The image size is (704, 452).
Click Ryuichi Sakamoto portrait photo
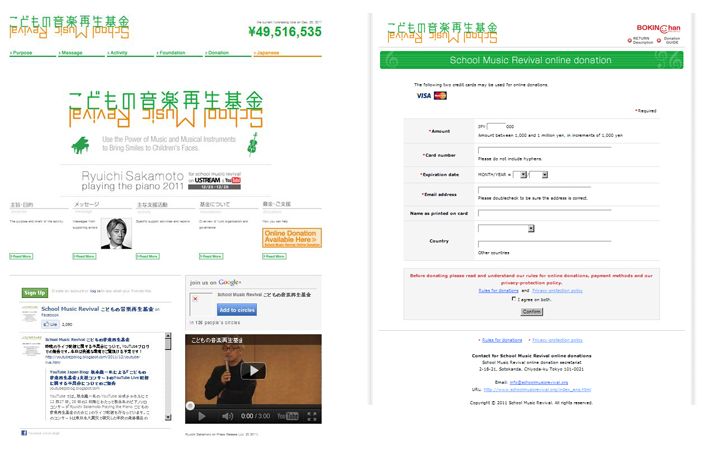click(116, 233)
